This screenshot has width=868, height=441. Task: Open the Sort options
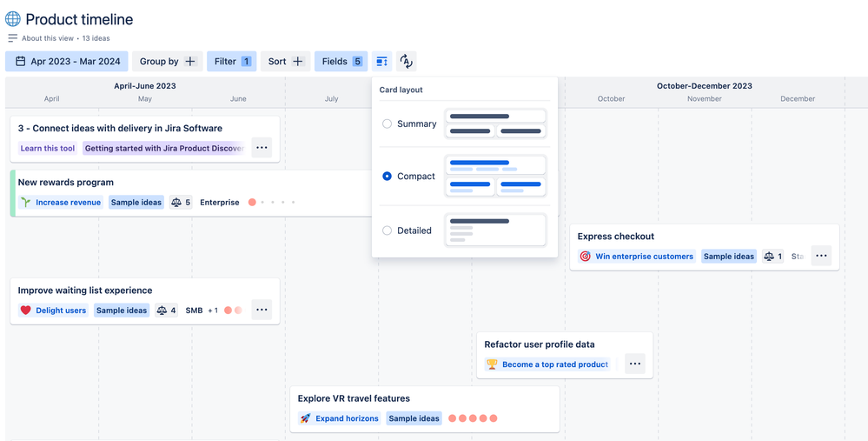tap(286, 62)
